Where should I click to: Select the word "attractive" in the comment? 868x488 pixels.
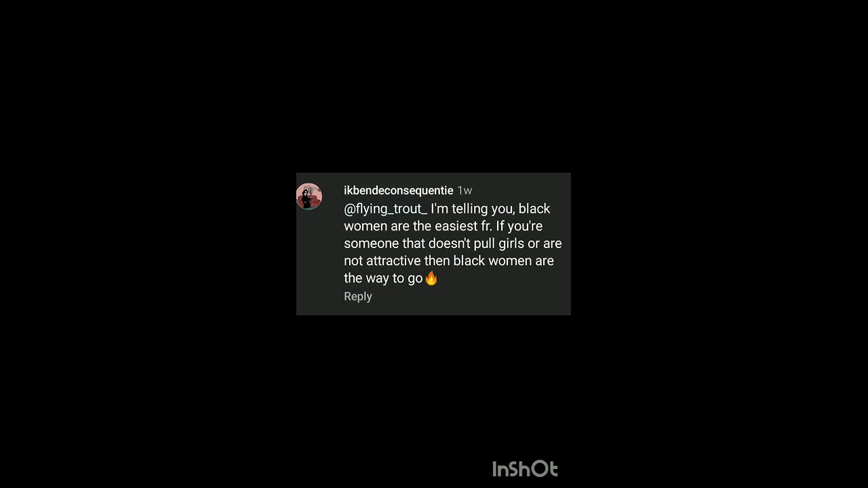pyautogui.click(x=393, y=260)
